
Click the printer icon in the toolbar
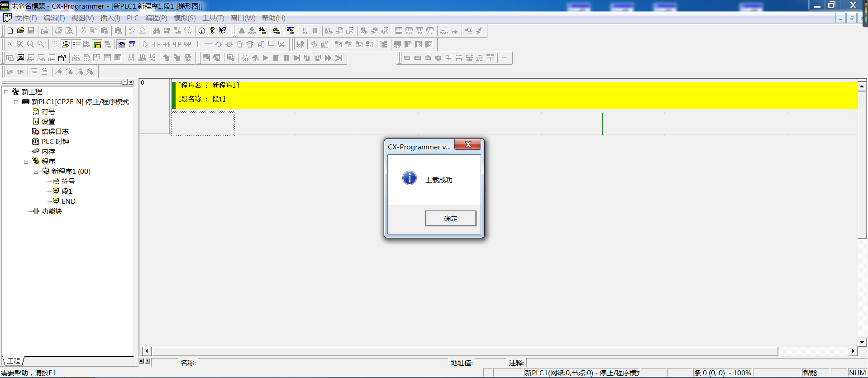(x=59, y=31)
